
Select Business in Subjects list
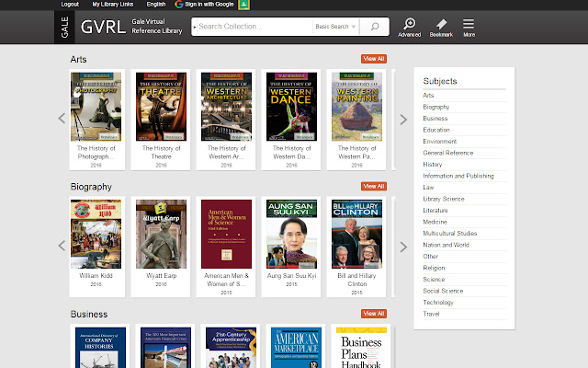435,119
